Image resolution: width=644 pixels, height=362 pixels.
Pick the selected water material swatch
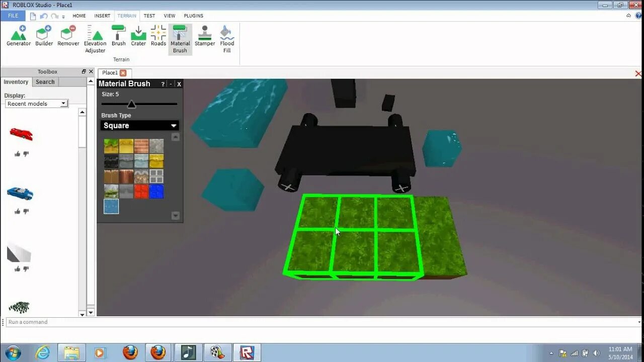[x=111, y=207]
